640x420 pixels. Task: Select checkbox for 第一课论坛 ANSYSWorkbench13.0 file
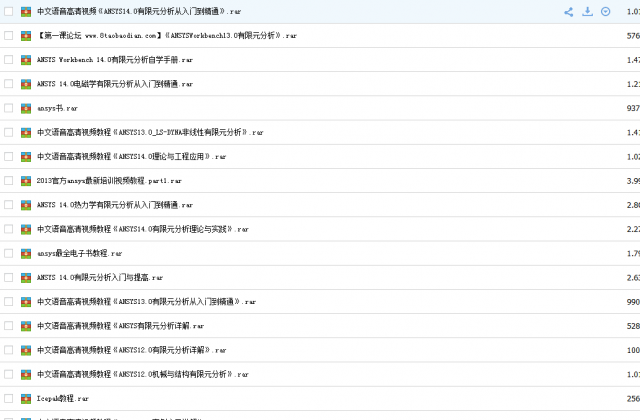click(9, 36)
